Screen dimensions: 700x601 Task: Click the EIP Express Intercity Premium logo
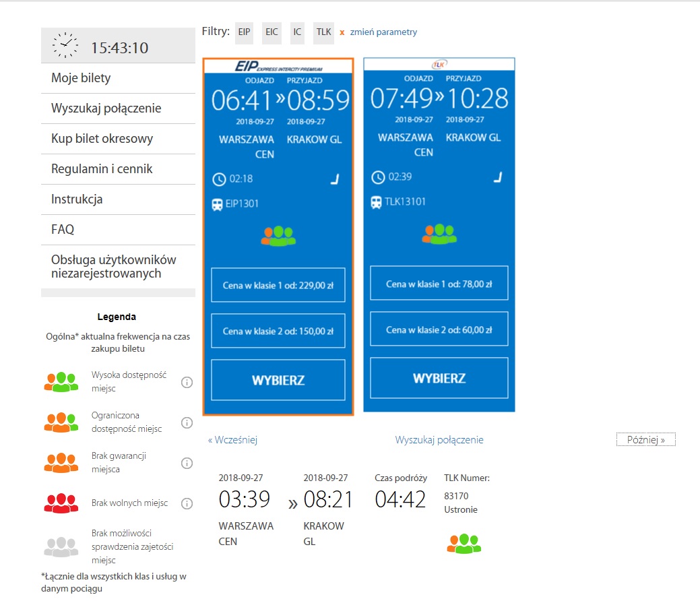[x=278, y=67]
